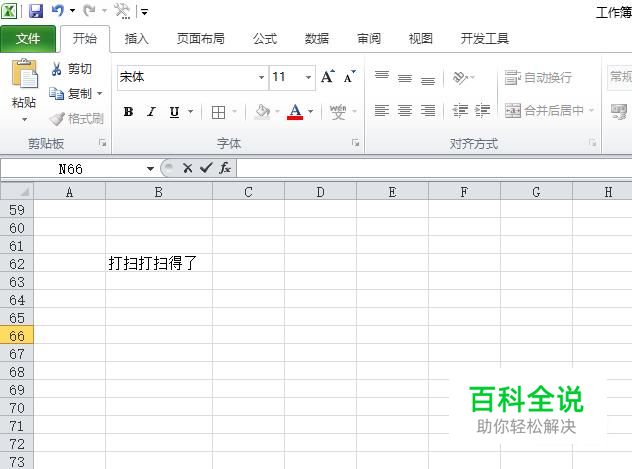
Task: Open the font size 11 dropdown
Action: point(308,77)
